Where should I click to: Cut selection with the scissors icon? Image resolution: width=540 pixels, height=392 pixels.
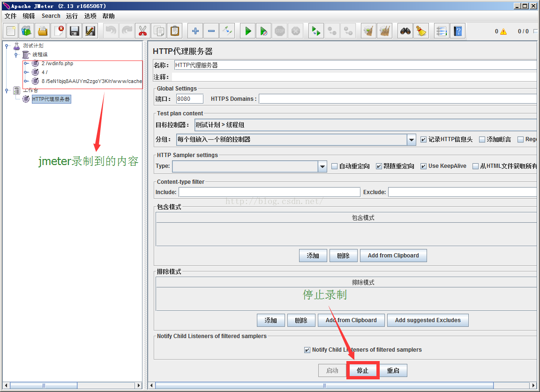click(142, 31)
